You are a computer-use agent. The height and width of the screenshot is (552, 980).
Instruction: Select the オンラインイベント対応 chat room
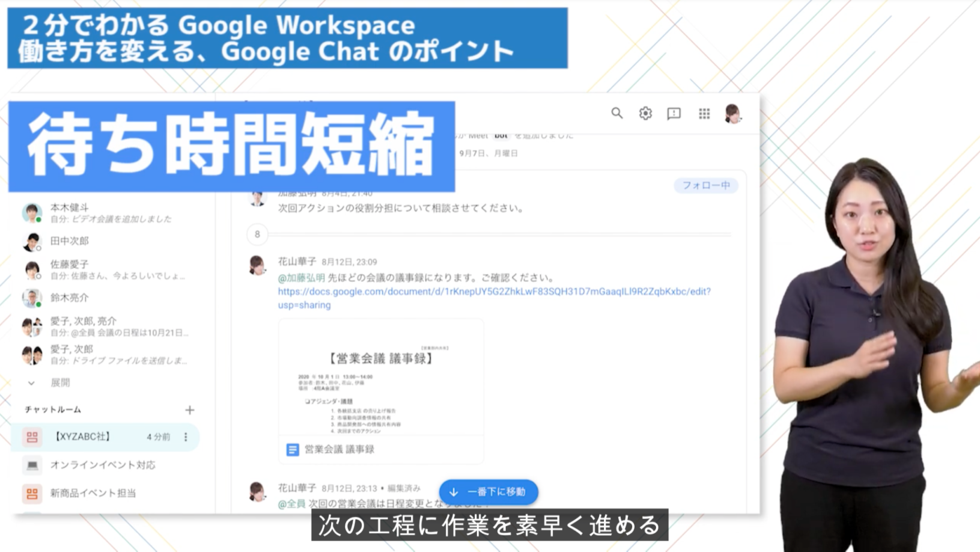tap(105, 465)
